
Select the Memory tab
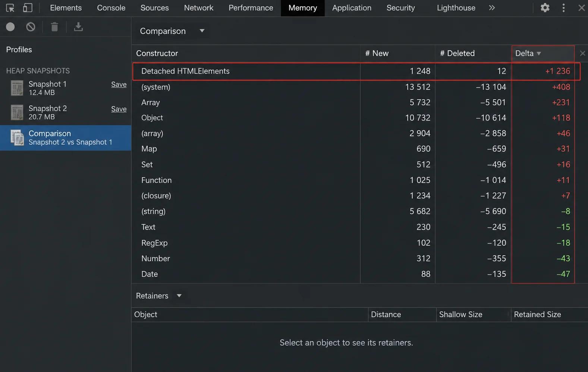tap(302, 8)
